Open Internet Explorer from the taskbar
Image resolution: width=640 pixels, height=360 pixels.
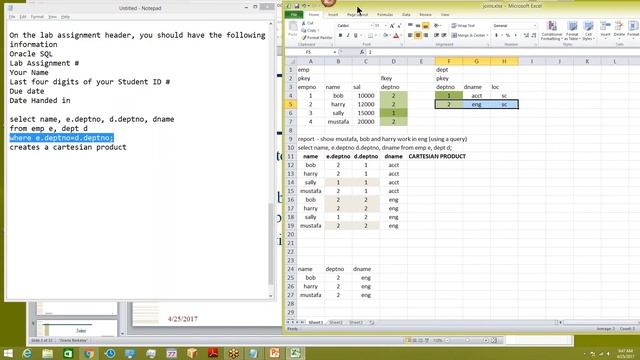(x=27, y=353)
